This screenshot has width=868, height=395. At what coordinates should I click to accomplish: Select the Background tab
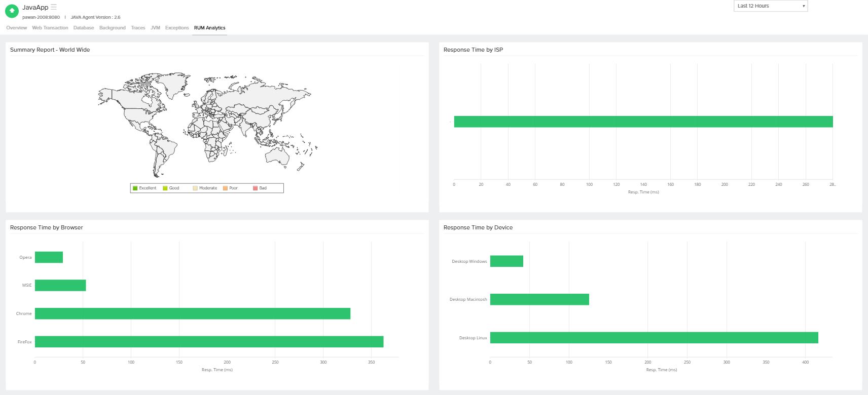pos(112,28)
